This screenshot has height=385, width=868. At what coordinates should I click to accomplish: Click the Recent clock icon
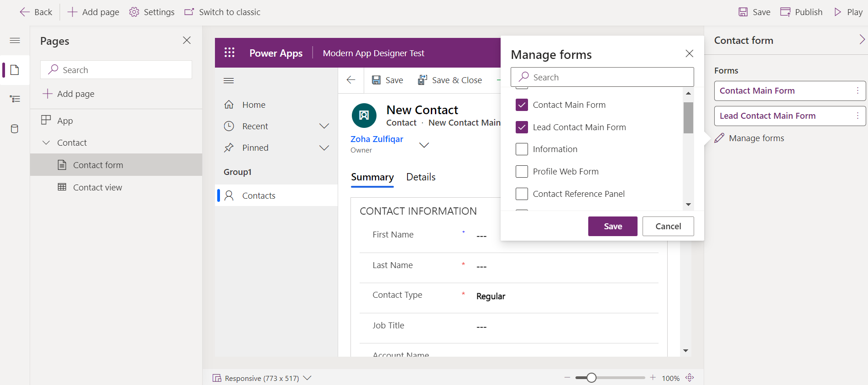(229, 126)
